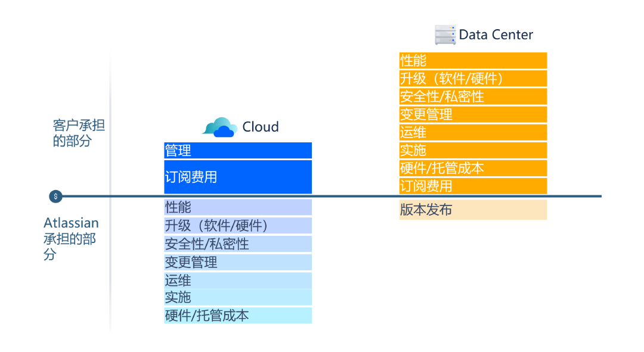Select the blue 订阅费用 block under Cloud
Viewport: 644px width, 352px height.
click(238, 177)
